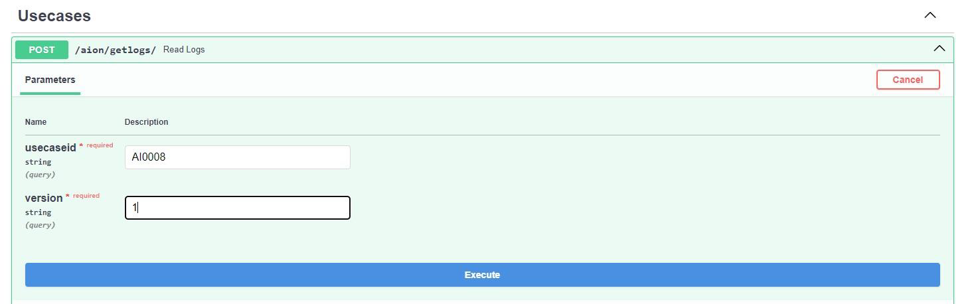The width and height of the screenshot is (980, 304).
Task: Focus the version input field
Action: tap(237, 208)
